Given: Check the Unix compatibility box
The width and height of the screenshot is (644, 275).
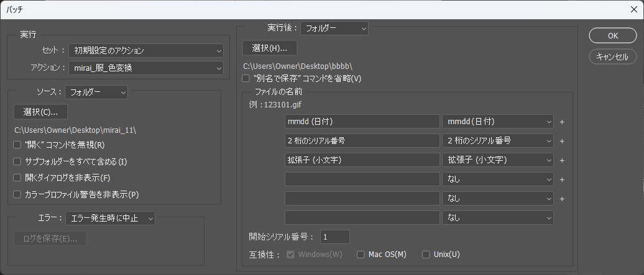Looking at the screenshot, I should click(x=426, y=255).
